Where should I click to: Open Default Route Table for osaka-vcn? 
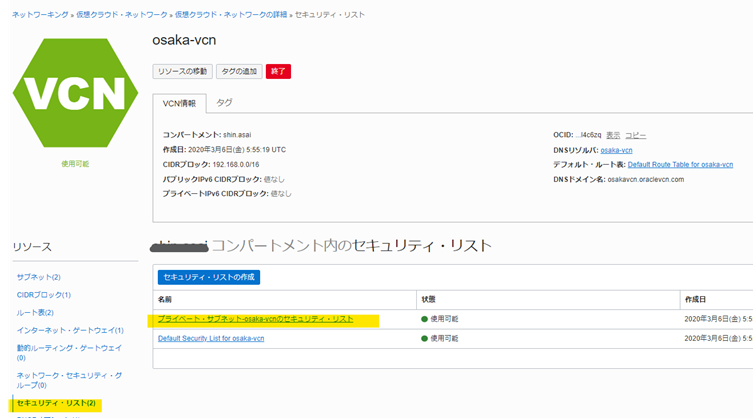click(680, 165)
